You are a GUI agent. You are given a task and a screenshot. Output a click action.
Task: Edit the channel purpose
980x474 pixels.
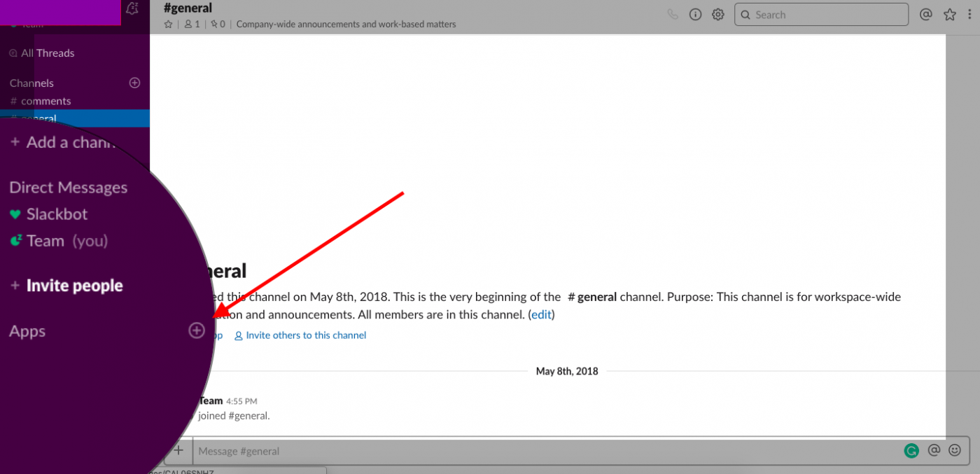tap(541, 314)
